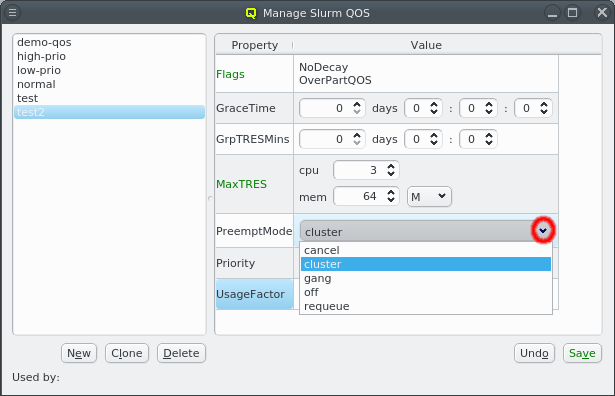Image resolution: width=615 pixels, height=396 pixels.
Task: Click the MaxTRES property label
Action: point(241,184)
